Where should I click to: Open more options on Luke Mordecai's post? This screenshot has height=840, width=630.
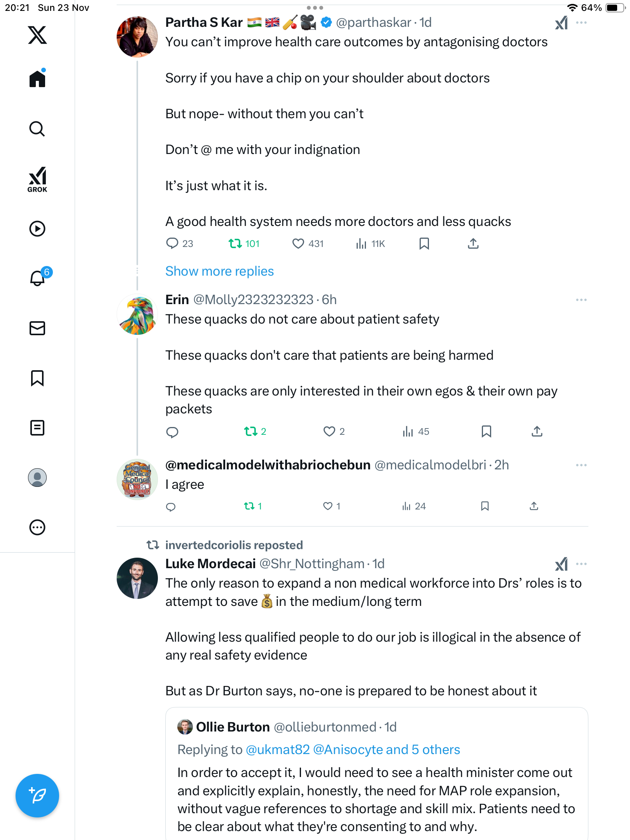pos(581,564)
